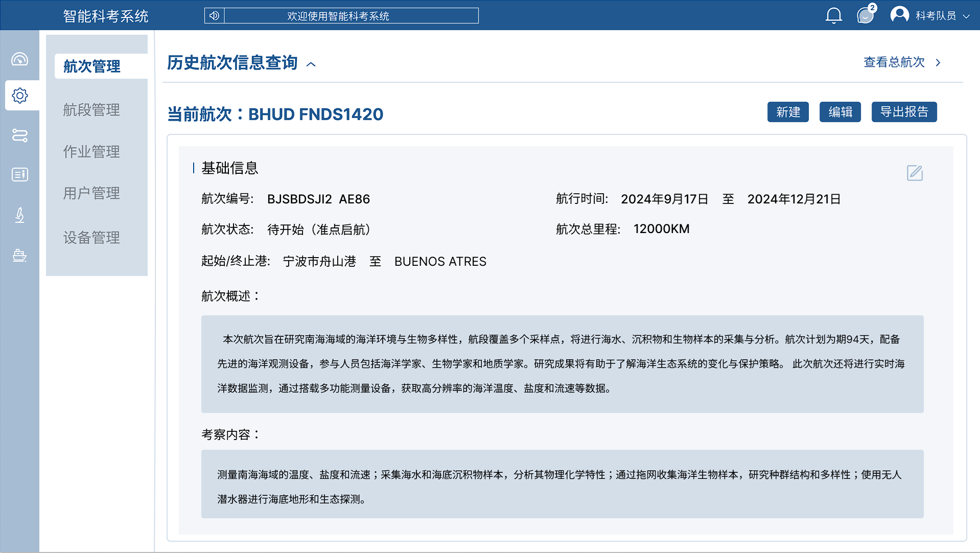Open the notification bell
This screenshot has width=980, height=553.
coord(833,16)
